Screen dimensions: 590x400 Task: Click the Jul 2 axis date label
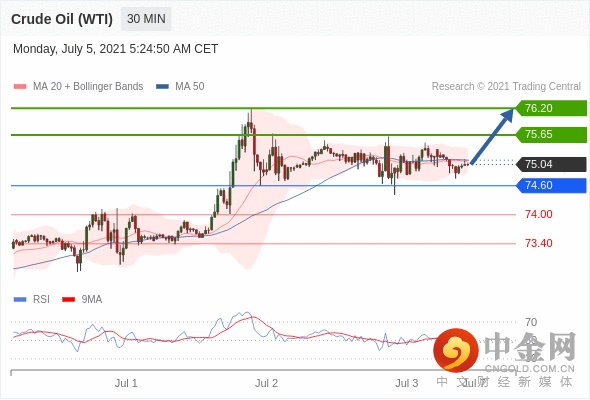[x=266, y=383]
